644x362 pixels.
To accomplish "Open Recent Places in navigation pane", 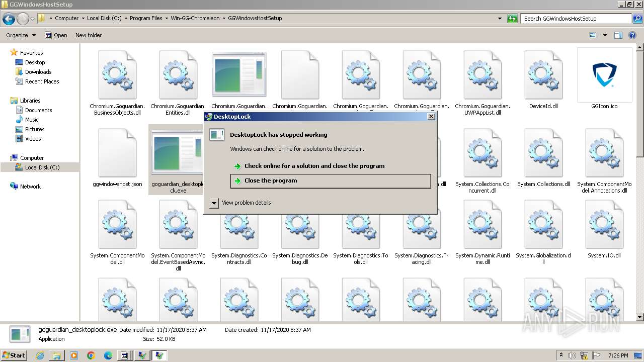I will pyautogui.click(x=42, y=81).
